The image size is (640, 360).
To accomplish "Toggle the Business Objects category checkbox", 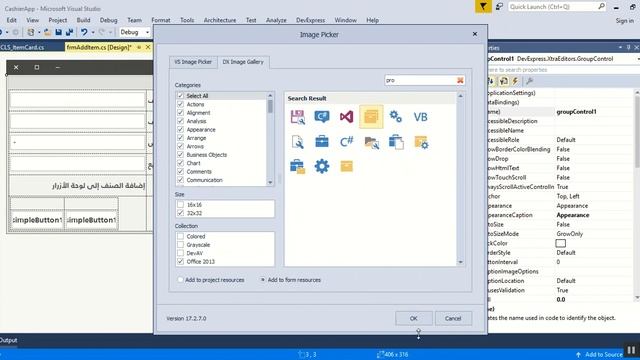I will (x=180, y=155).
